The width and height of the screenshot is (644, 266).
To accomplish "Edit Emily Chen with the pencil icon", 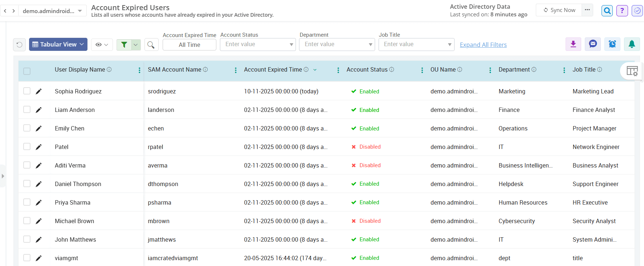I will 38,128.
